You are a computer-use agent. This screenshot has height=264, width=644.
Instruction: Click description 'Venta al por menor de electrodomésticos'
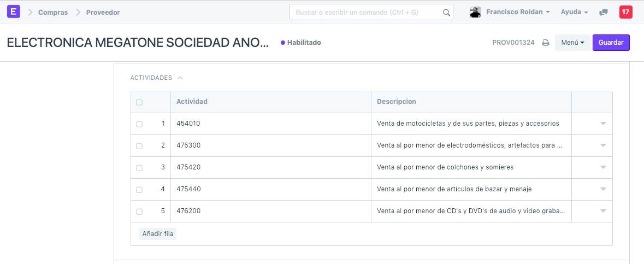(469, 145)
